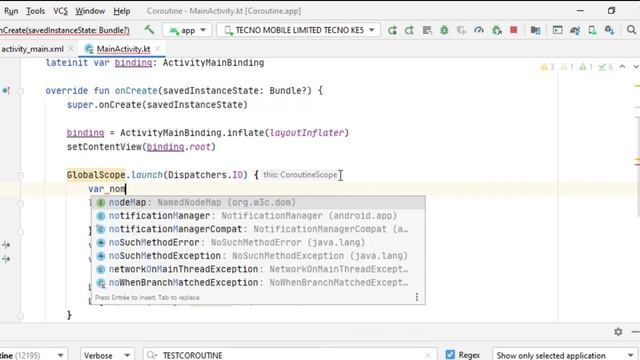Click the Make Project hammer icon
Screen dimensions: 640x360
pyautogui.click(x=149, y=30)
